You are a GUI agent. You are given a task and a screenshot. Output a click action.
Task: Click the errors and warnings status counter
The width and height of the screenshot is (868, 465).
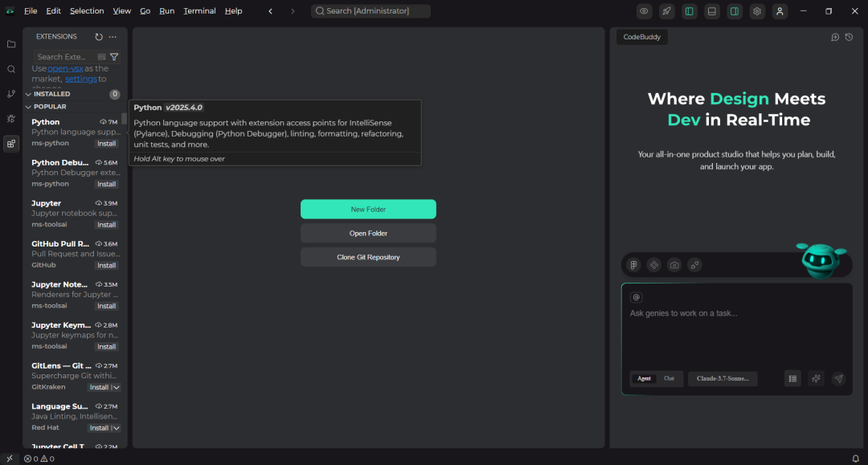[39, 459]
